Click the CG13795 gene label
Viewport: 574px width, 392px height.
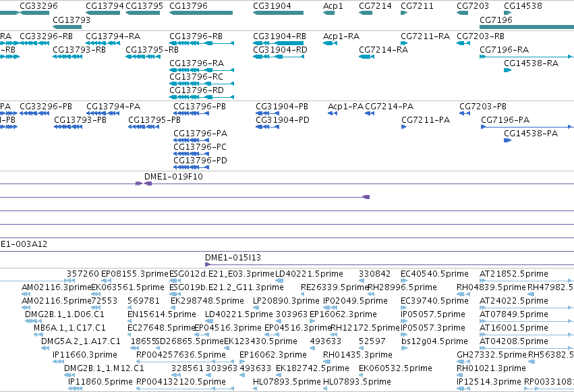pos(144,6)
